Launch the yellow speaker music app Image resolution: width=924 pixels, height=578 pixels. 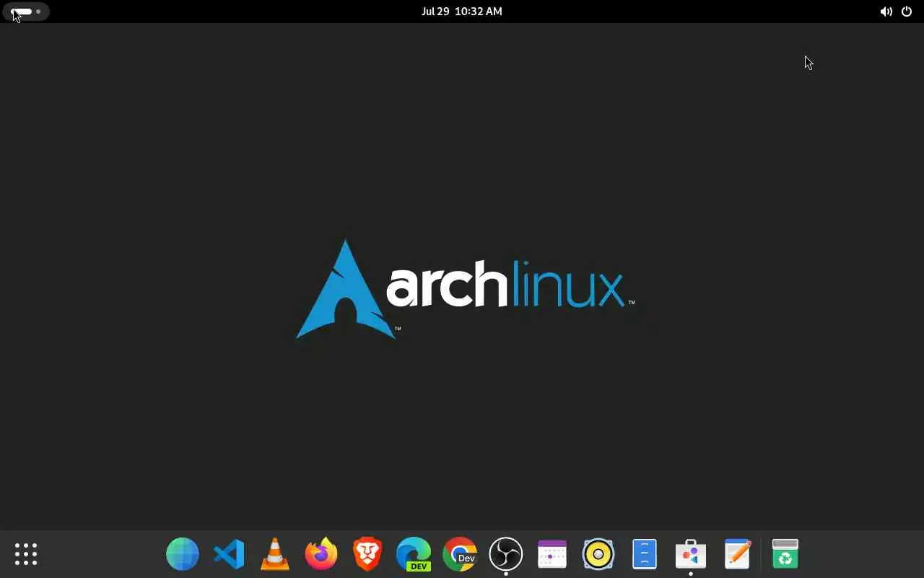(598, 554)
